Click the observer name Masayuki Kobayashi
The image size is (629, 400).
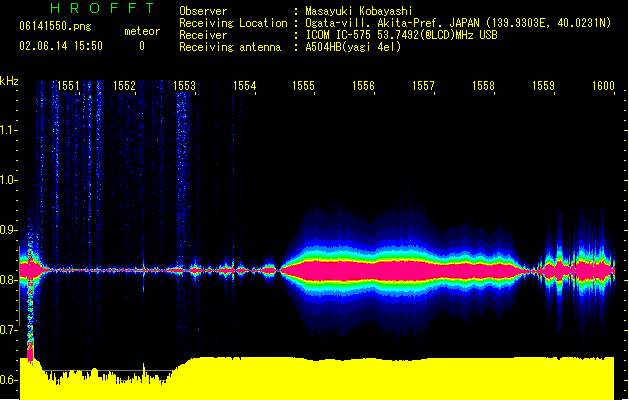click(359, 11)
